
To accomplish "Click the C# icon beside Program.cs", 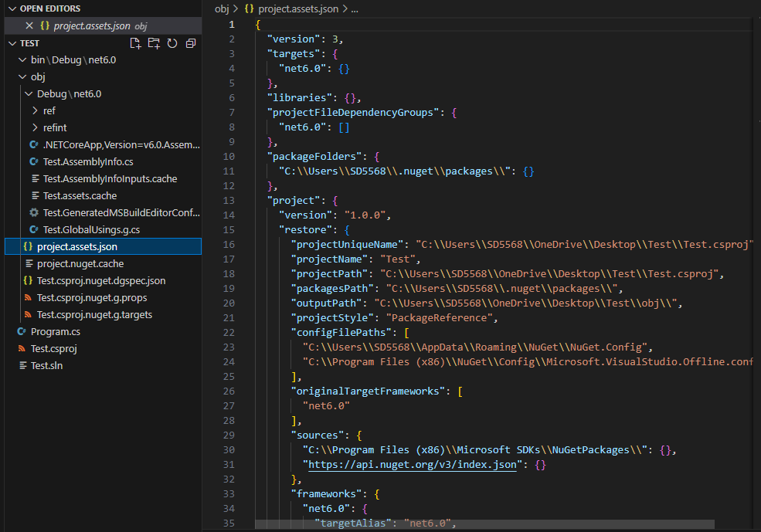I will point(22,331).
